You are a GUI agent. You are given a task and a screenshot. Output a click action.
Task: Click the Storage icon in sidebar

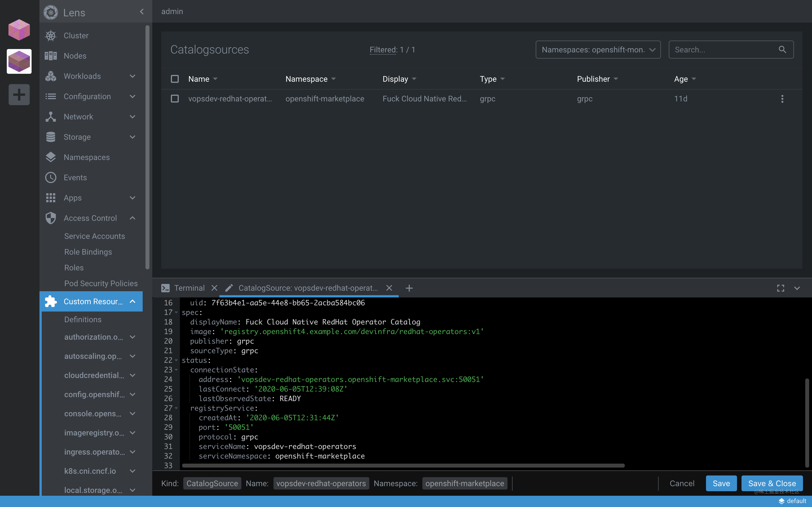tap(50, 137)
